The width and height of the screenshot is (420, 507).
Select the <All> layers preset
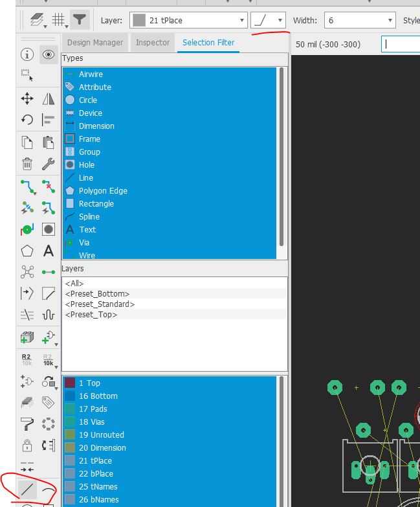point(175,283)
